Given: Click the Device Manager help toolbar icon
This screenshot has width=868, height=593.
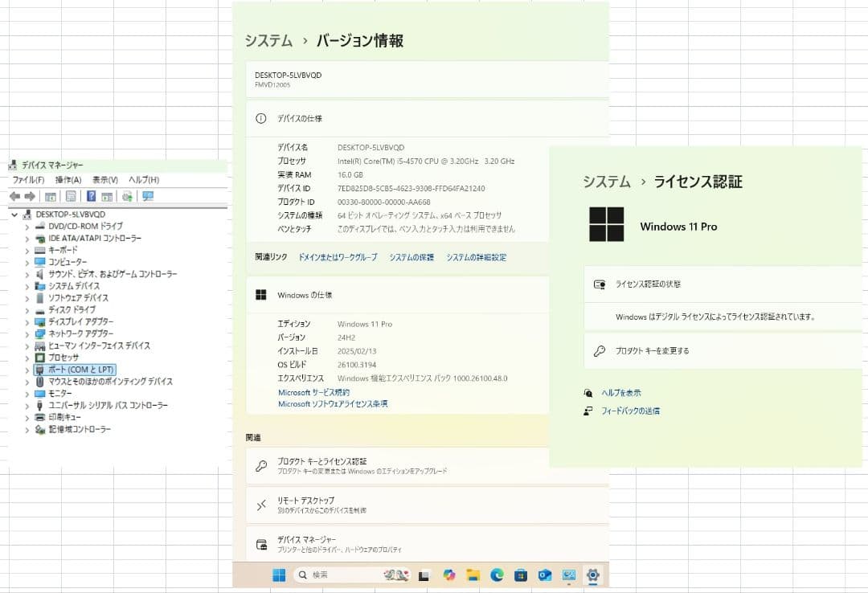Looking at the screenshot, I should [92, 196].
